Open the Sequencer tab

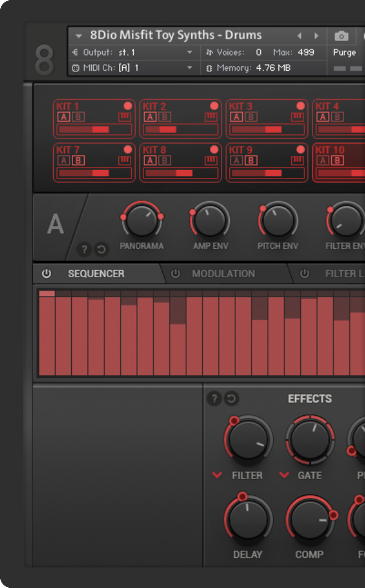[96, 273]
